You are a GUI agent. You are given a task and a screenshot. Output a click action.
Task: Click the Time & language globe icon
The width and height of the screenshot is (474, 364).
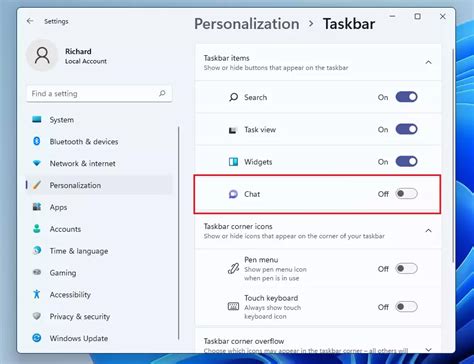pyautogui.click(x=37, y=251)
